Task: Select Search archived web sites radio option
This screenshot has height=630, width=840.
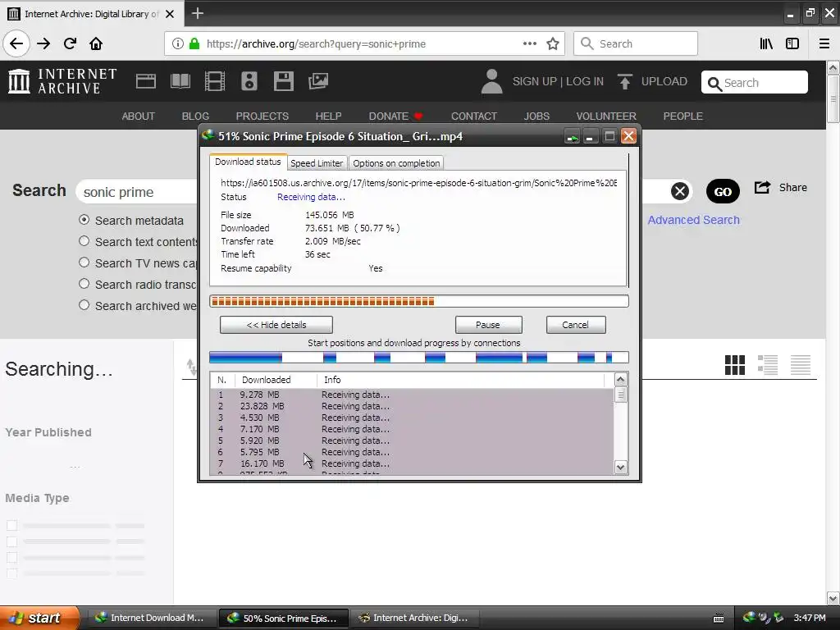Action: pyautogui.click(x=84, y=305)
